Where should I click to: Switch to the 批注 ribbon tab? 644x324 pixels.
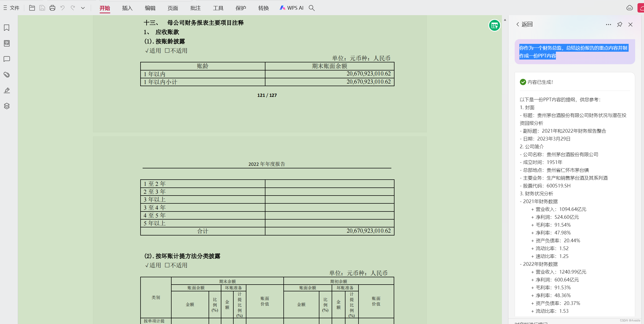click(195, 8)
